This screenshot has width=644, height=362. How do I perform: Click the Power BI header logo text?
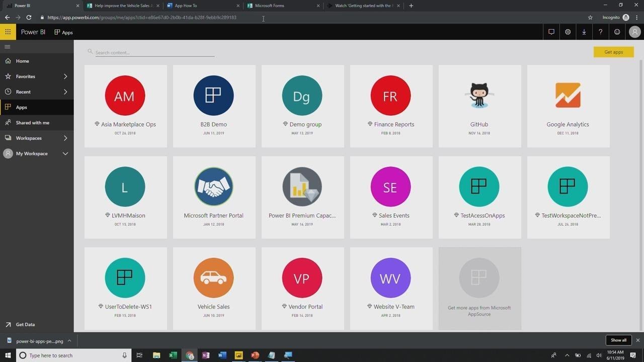pos(33,32)
